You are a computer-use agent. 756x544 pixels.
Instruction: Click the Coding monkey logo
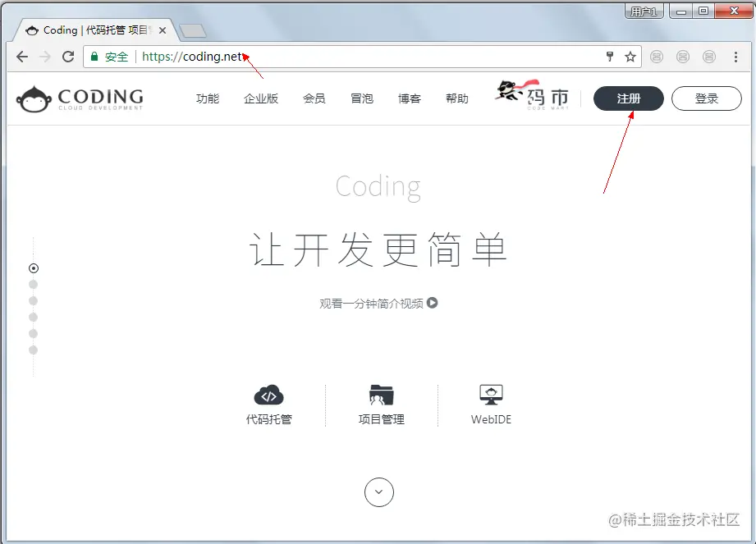(x=80, y=98)
